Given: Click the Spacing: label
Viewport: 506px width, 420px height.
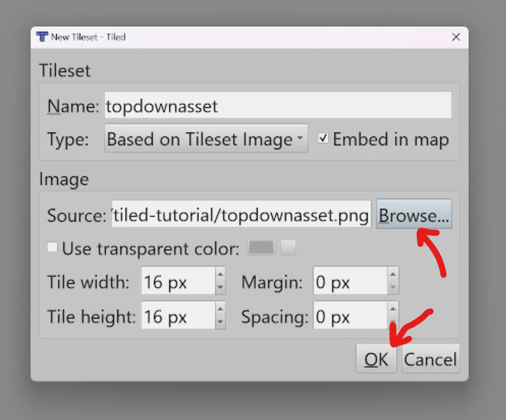Looking at the screenshot, I should 275,318.
